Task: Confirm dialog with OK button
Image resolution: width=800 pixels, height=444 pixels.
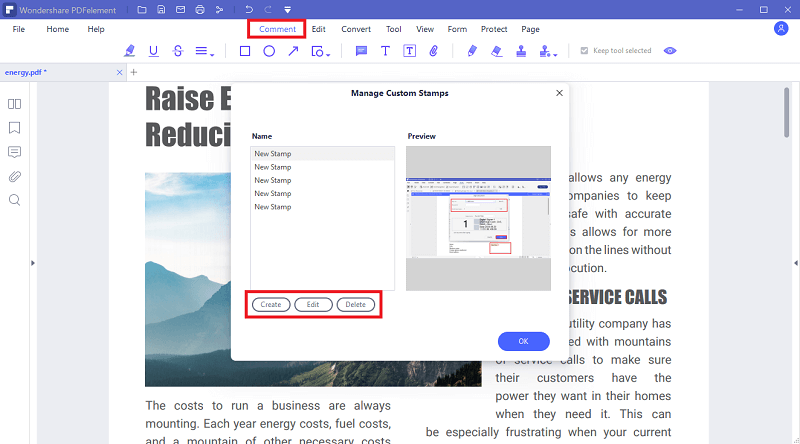Action: click(x=523, y=341)
